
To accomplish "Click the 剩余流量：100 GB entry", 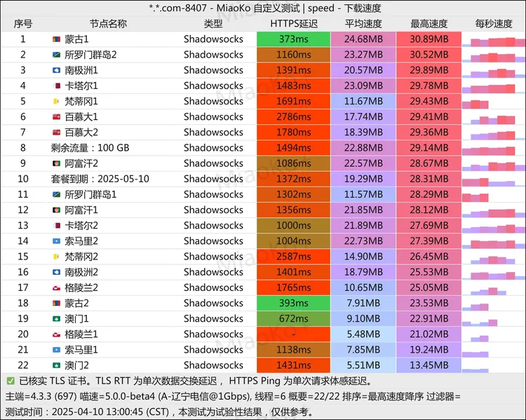I will coord(90,148).
